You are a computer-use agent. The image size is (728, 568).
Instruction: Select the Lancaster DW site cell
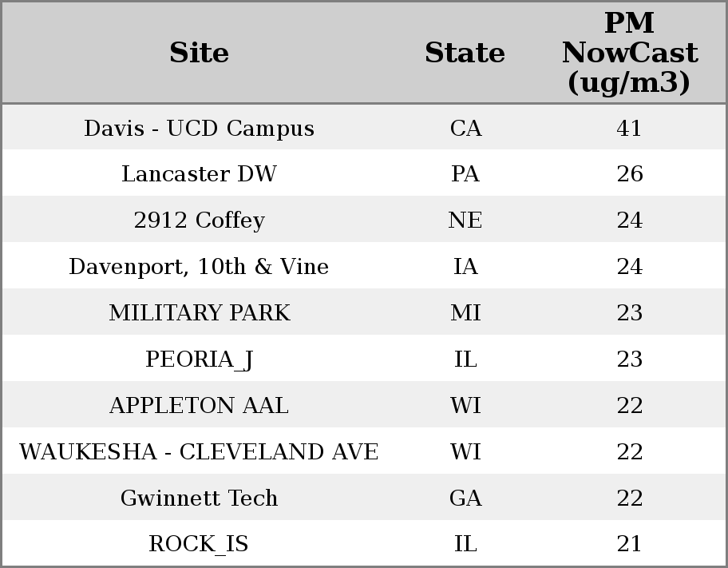click(x=199, y=174)
